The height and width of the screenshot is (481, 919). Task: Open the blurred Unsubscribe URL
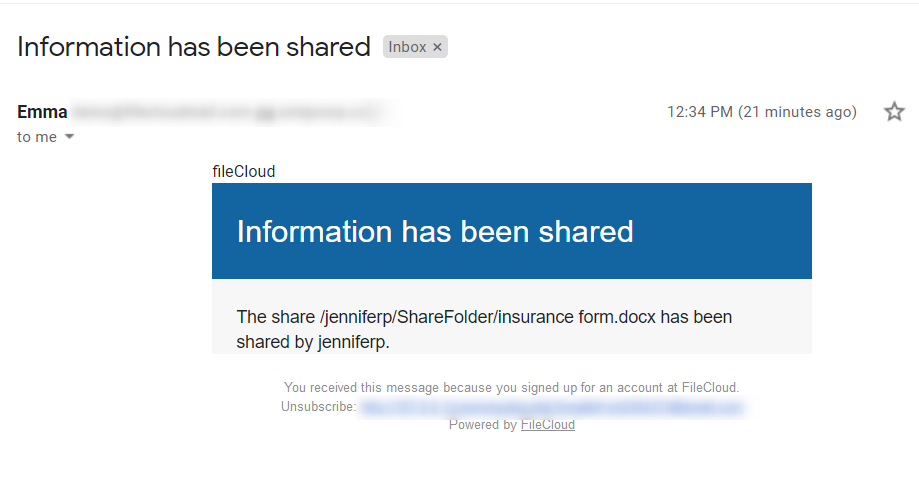tap(551, 407)
